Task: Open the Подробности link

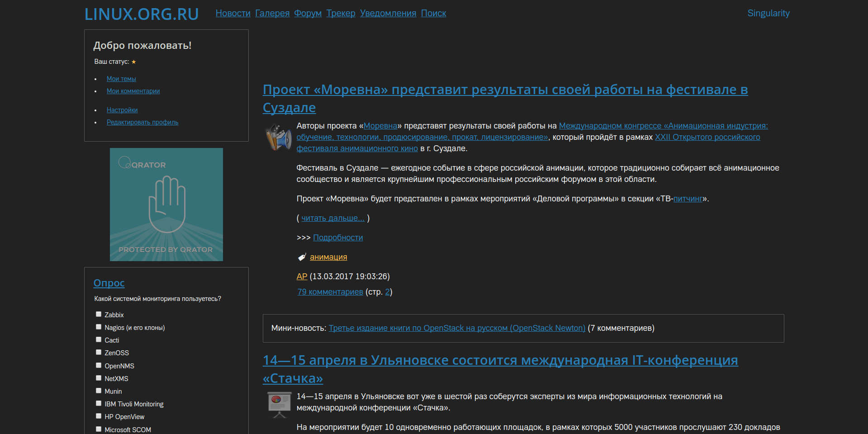Action: pos(338,238)
